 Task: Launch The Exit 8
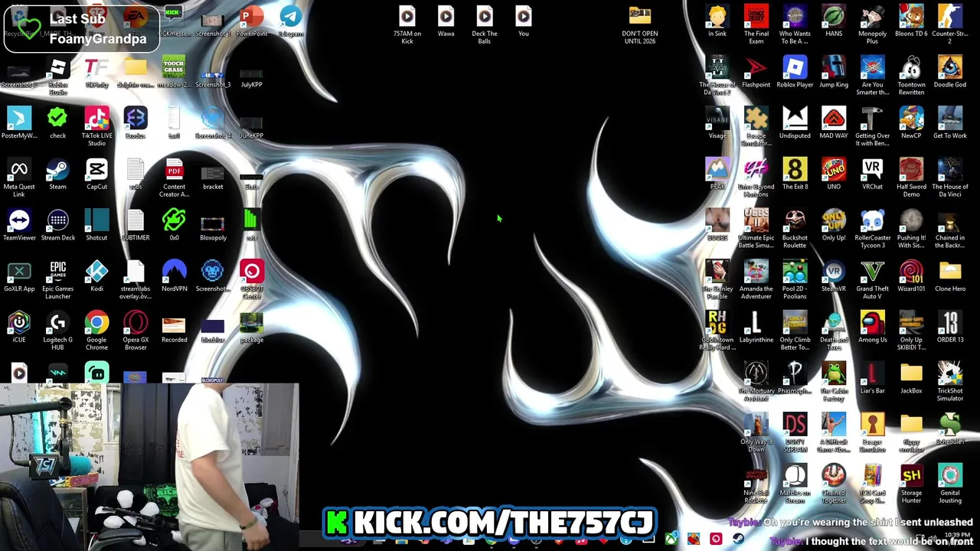pyautogui.click(x=795, y=174)
